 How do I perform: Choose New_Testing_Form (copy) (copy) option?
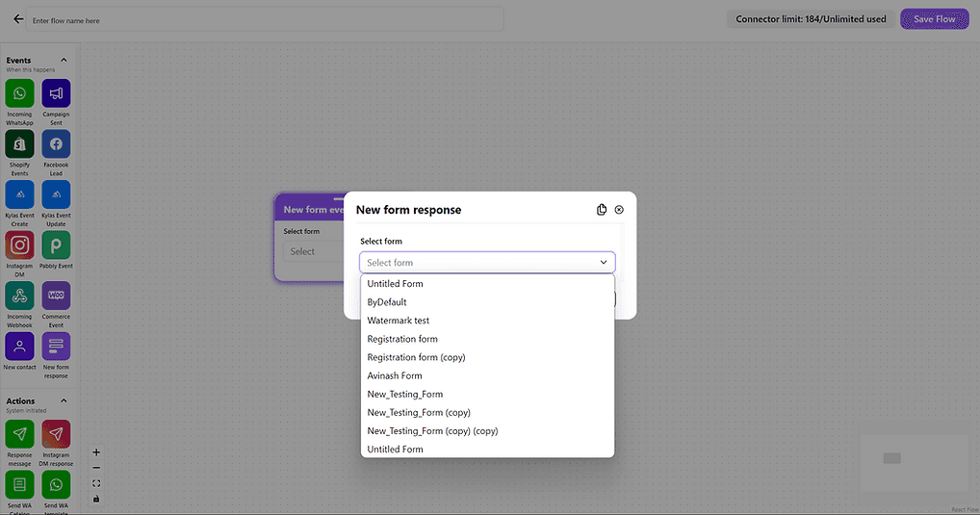(487, 431)
